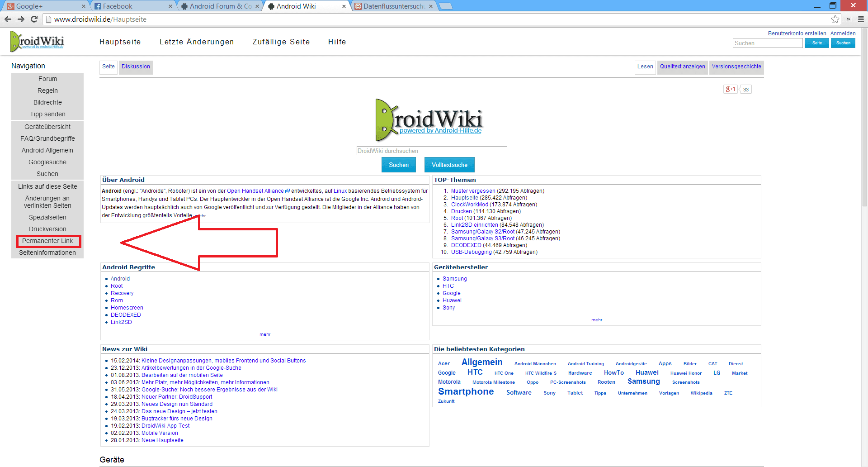Open Hilfe menu item
Image resolution: width=868 pixels, height=467 pixels.
click(337, 42)
